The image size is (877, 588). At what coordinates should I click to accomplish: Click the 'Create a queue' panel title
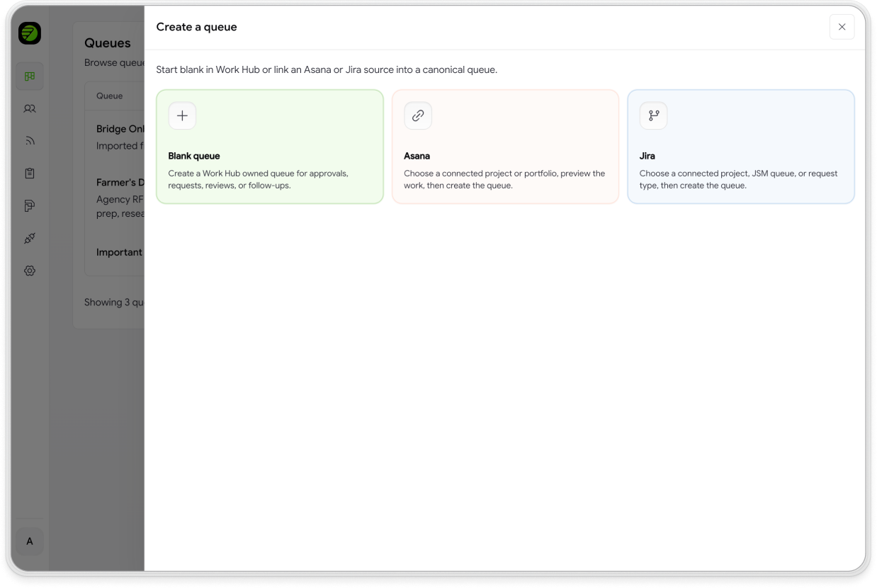pos(197,27)
